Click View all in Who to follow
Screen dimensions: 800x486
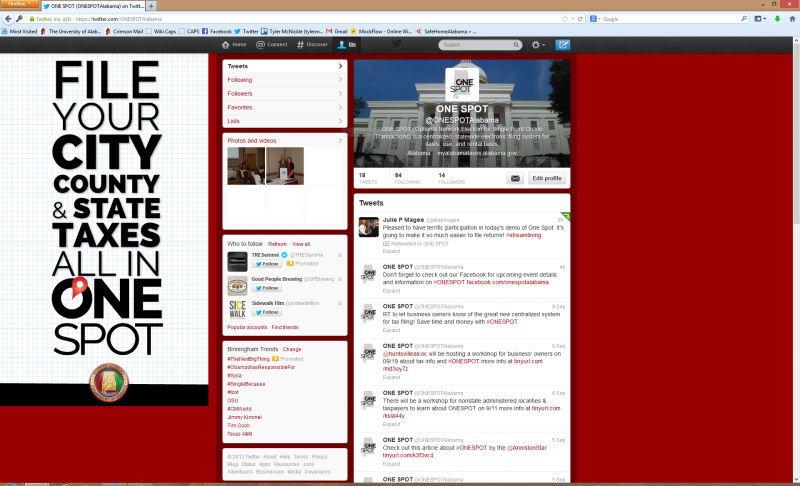[x=301, y=244]
